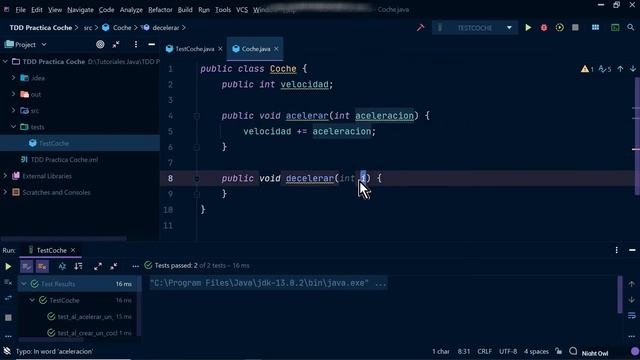Collapse all in the Project panel

click(116, 44)
